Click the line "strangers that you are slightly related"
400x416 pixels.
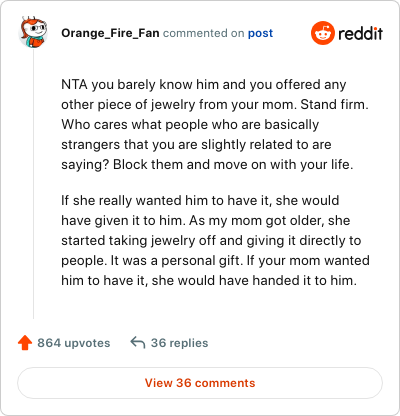tap(196, 144)
